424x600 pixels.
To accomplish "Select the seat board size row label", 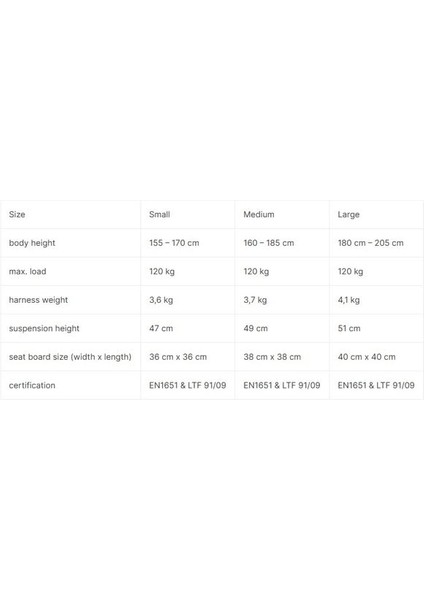I will click(70, 357).
